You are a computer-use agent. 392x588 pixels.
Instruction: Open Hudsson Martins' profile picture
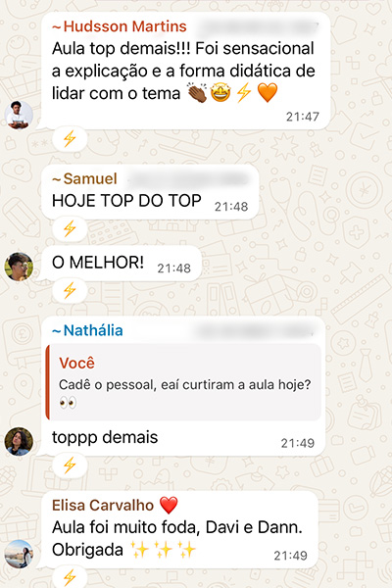coord(19,115)
